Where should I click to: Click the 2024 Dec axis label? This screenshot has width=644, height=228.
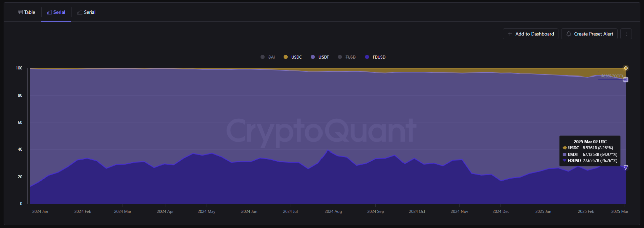[x=501, y=211]
